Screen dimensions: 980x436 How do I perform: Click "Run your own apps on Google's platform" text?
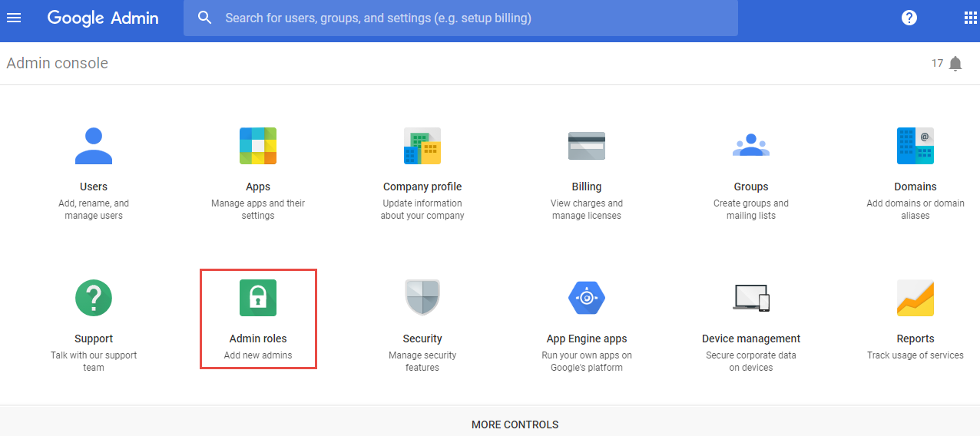point(587,362)
